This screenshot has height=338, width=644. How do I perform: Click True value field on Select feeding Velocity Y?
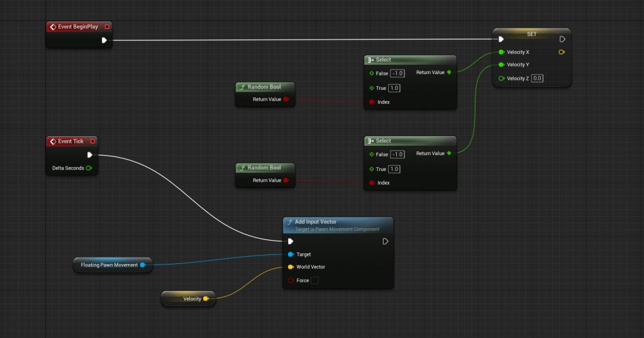click(x=394, y=169)
